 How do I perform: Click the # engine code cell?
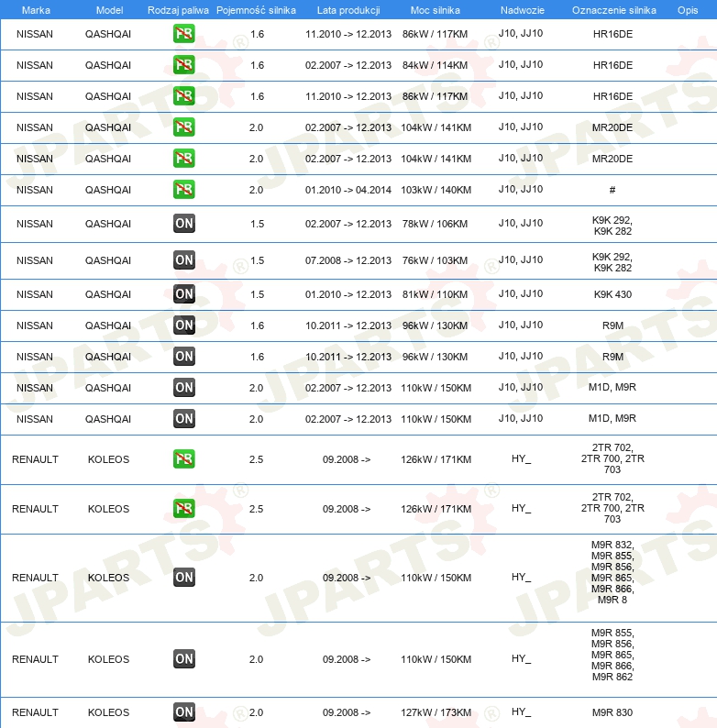click(x=612, y=190)
